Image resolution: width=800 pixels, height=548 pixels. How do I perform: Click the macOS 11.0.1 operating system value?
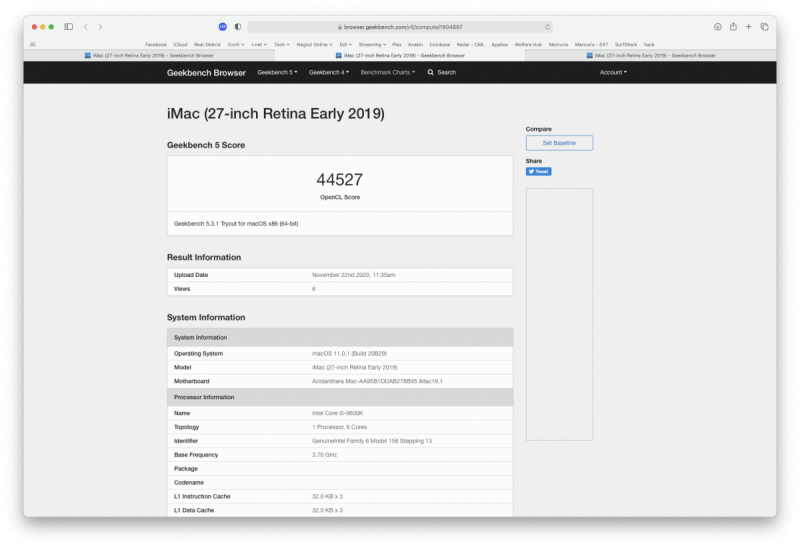coord(349,353)
